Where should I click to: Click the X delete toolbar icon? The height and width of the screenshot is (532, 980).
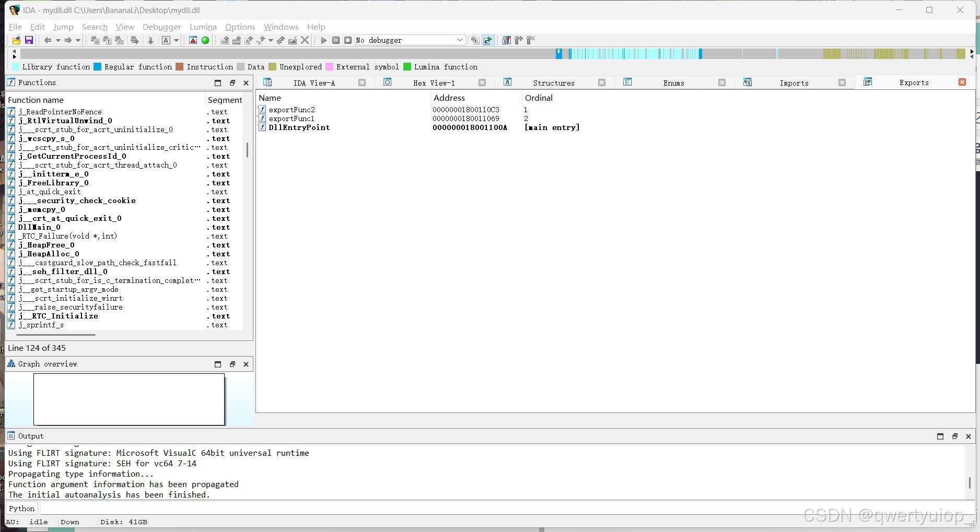[305, 40]
